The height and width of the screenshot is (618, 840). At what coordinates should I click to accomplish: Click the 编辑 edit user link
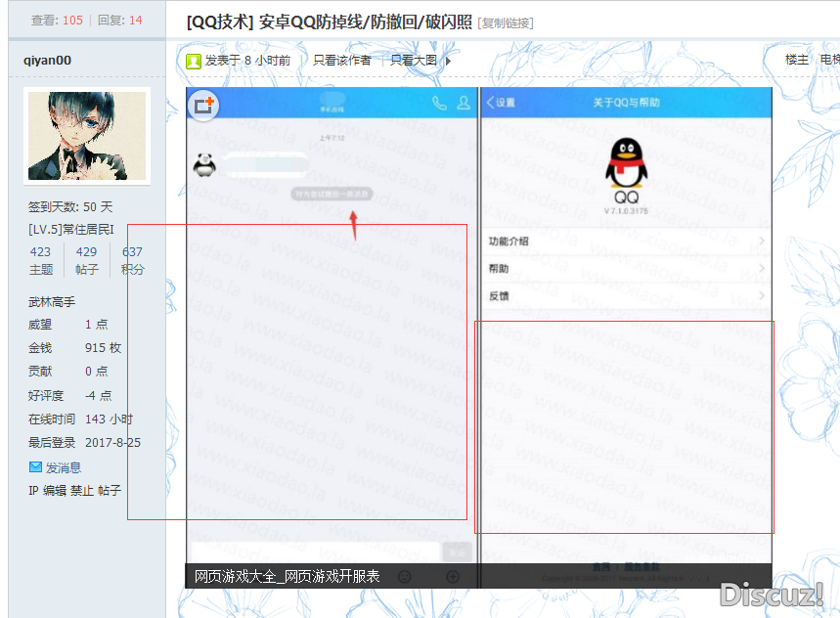point(55,491)
